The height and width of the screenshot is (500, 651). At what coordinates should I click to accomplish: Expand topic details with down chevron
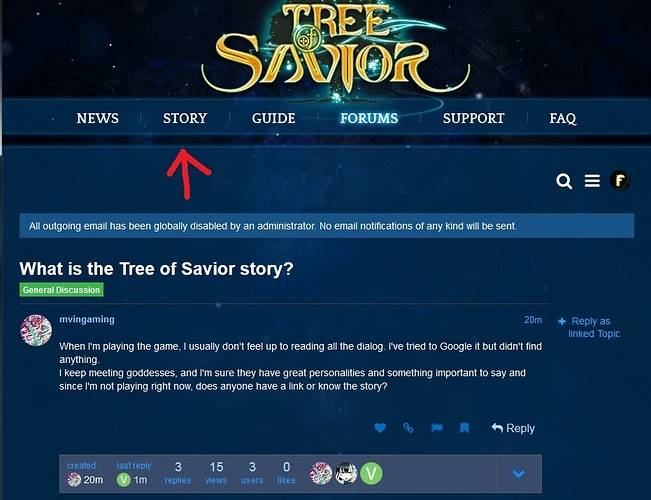pyautogui.click(x=519, y=474)
